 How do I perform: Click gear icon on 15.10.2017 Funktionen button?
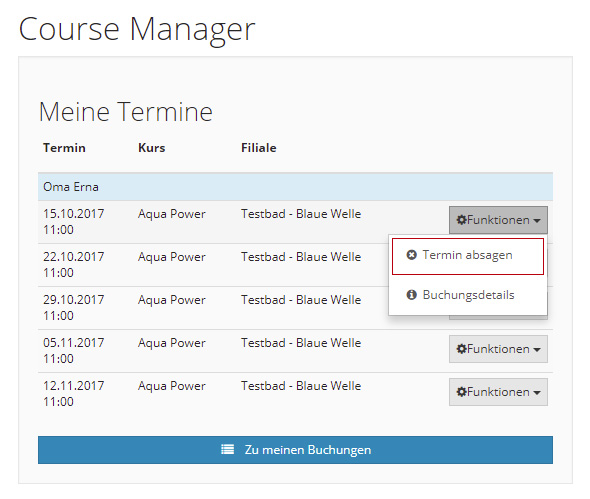[461, 220]
